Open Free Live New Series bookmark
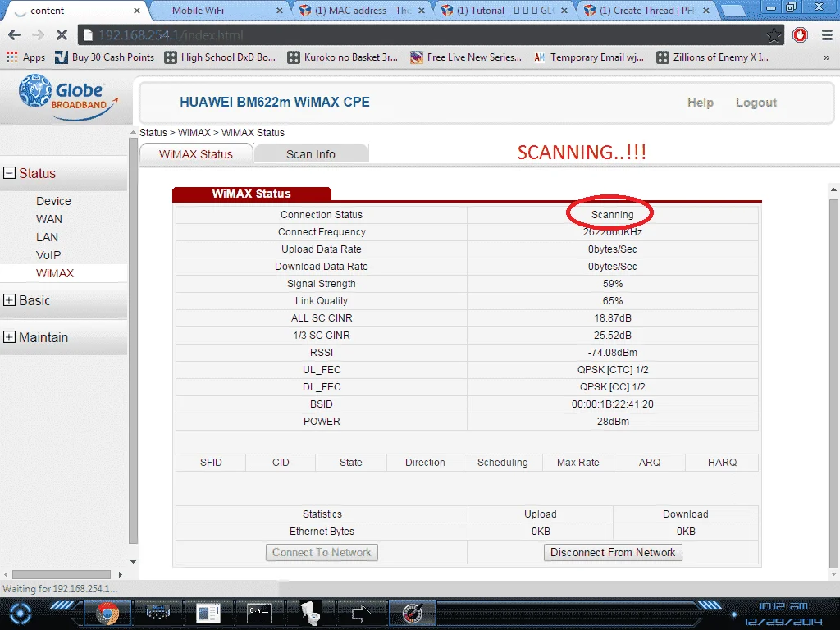 click(x=466, y=57)
